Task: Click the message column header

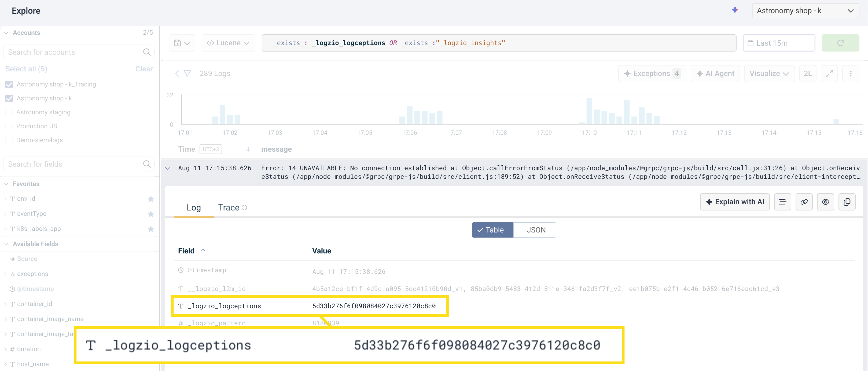Action: tap(276, 149)
